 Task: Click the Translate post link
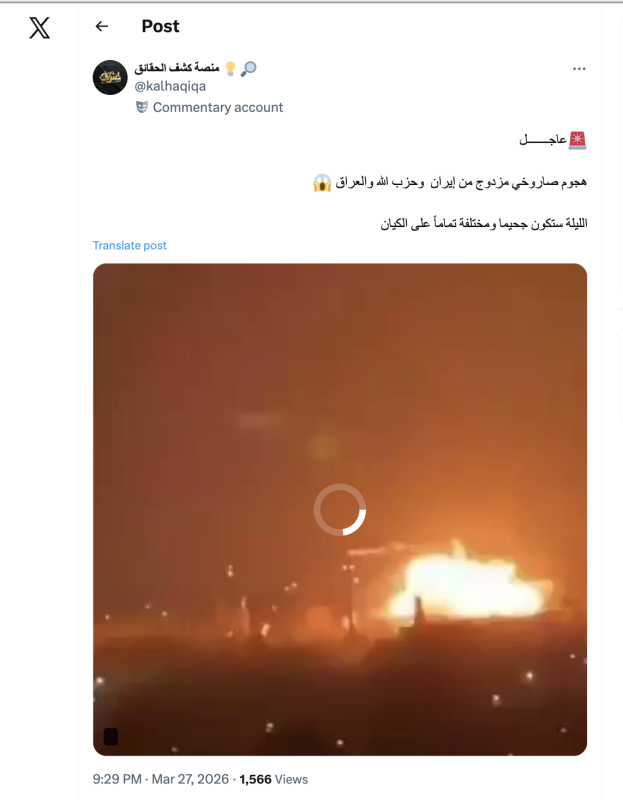(130, 245)
